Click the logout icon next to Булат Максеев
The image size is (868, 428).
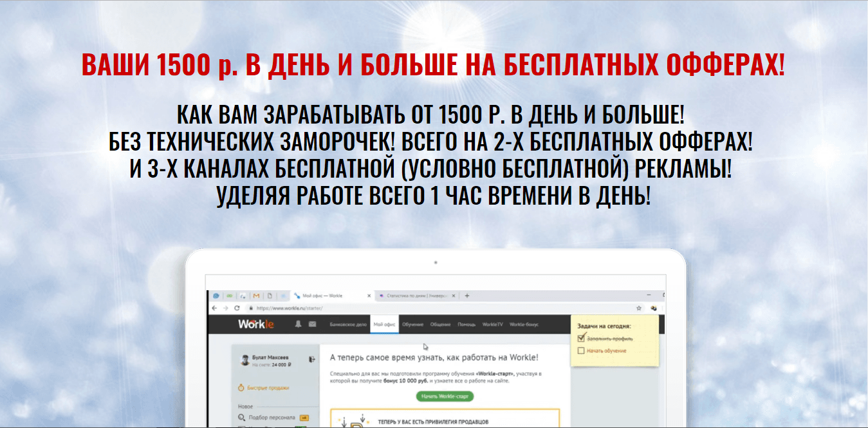click(311, 360)
